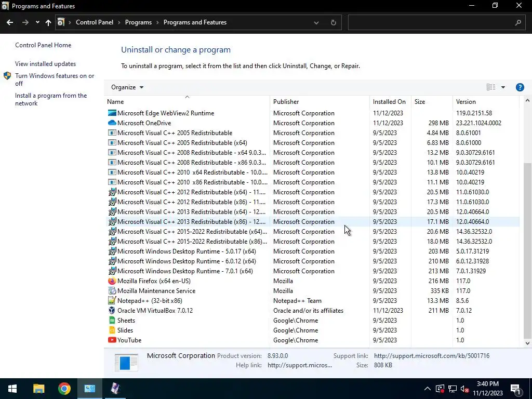Click the Visual C++ 2005 Redistributable (x64) icon

pos(112,142)
